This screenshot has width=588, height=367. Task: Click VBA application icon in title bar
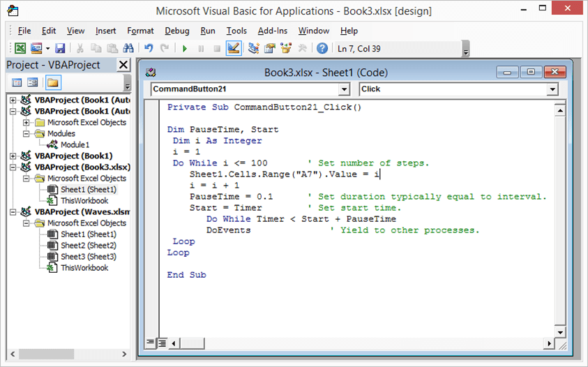click(x=13, y=10)
